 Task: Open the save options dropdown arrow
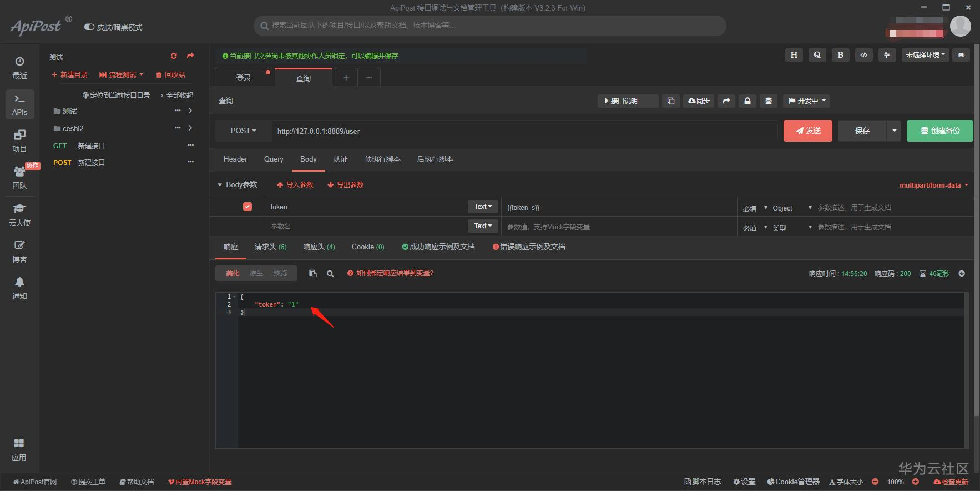click(x=894, y=131)
